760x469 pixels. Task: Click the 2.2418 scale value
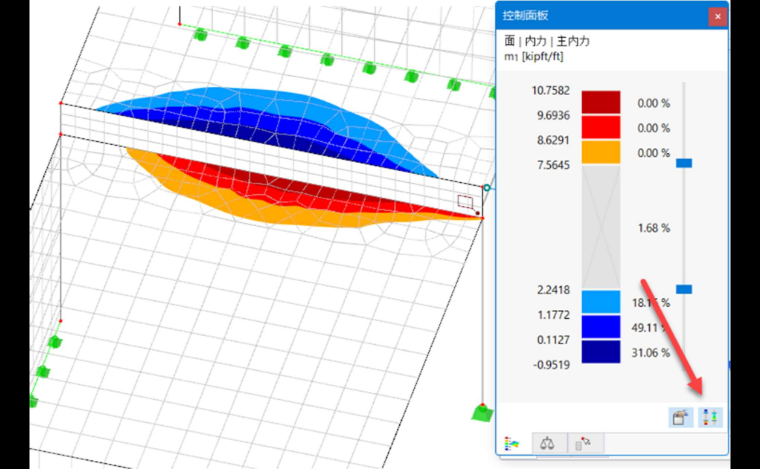point(554,290)
